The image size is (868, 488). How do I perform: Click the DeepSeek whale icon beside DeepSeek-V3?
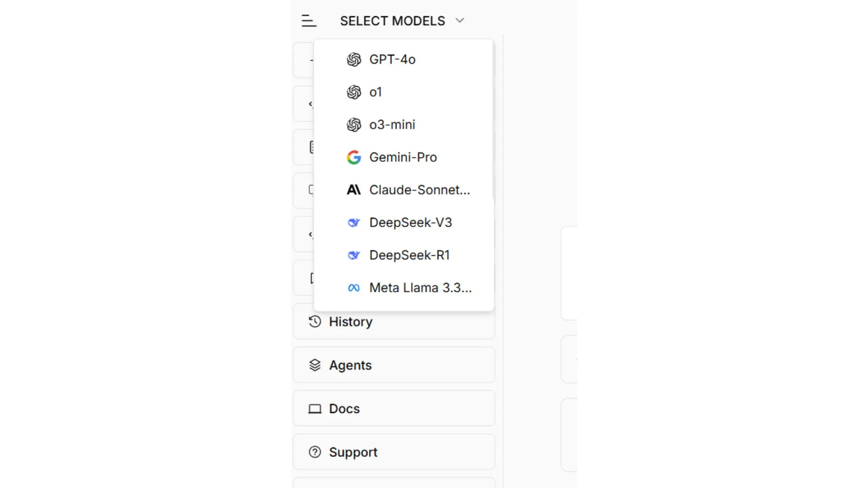tap(354, 222)
